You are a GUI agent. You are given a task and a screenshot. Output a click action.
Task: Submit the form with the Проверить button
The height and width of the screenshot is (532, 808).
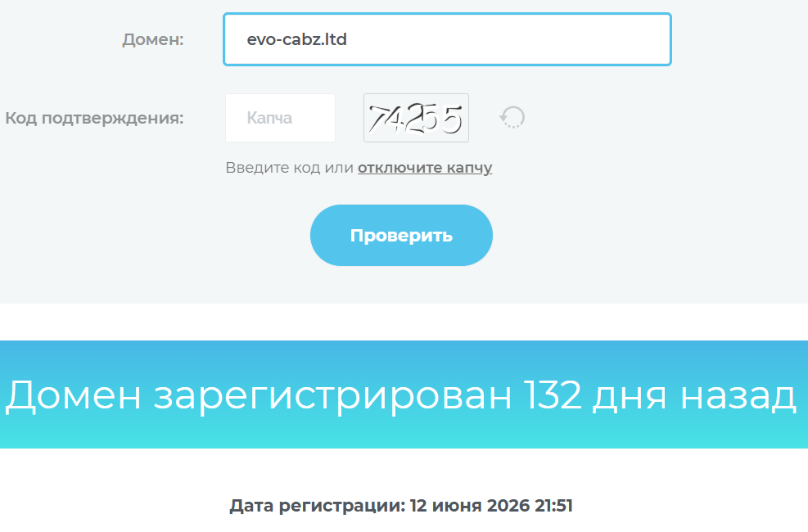coord(401,236)
